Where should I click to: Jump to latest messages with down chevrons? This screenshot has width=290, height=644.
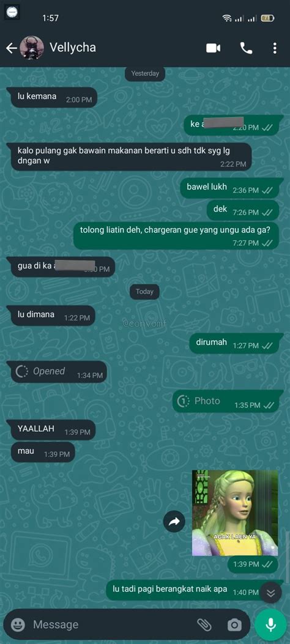[x=270, y=593]
